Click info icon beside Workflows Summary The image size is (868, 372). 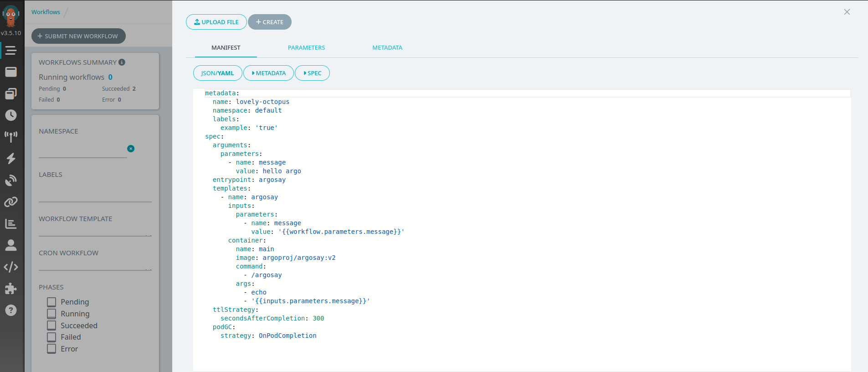122,62
